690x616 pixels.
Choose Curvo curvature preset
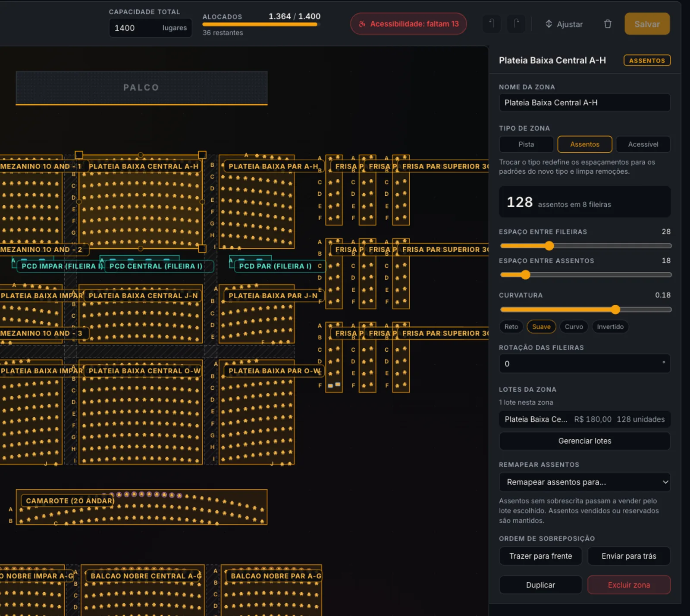point(574,327)
